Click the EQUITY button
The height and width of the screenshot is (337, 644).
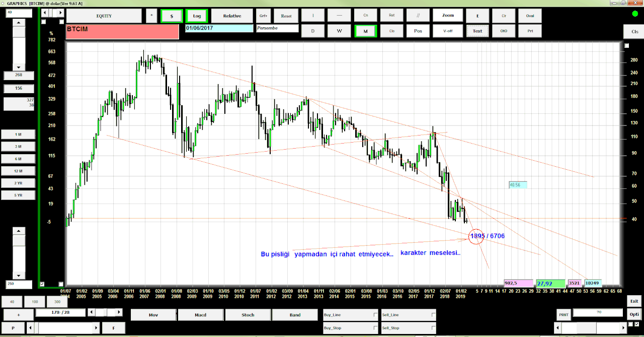coord(104,16)
